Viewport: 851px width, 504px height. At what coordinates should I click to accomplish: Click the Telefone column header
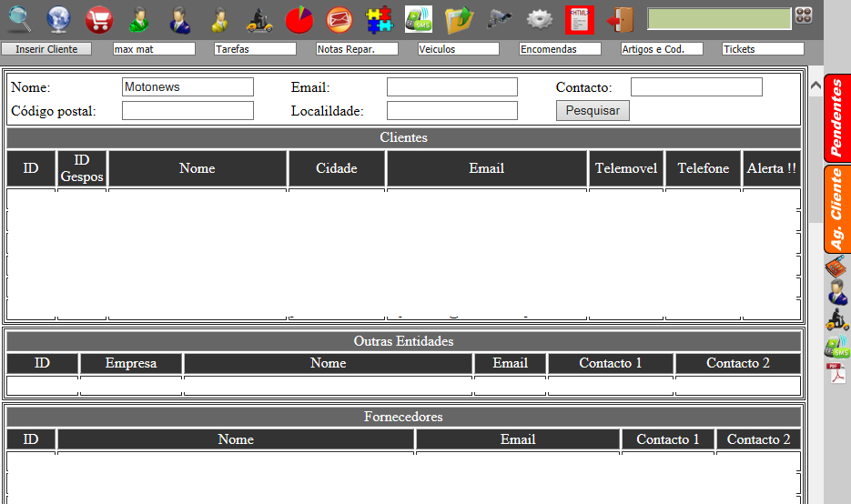tap(704, 168)
